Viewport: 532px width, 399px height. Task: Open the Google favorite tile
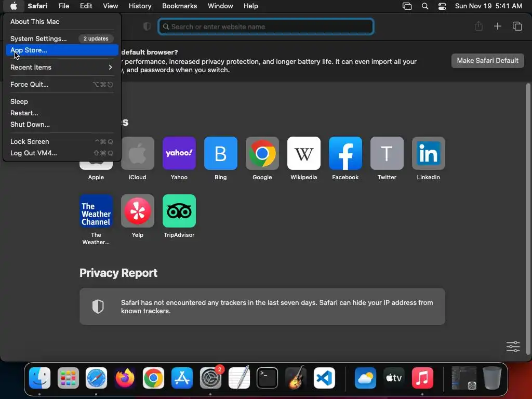coord(262,153)
